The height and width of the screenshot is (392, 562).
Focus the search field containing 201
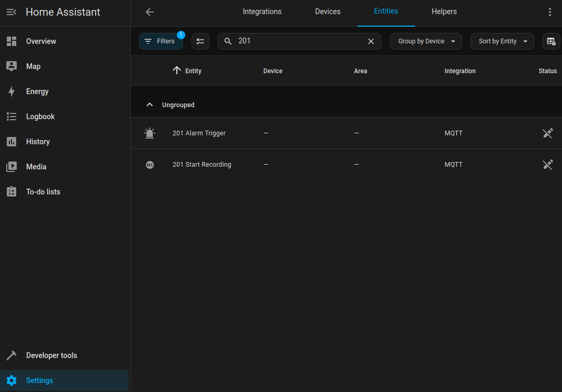(x=299, y=41)
